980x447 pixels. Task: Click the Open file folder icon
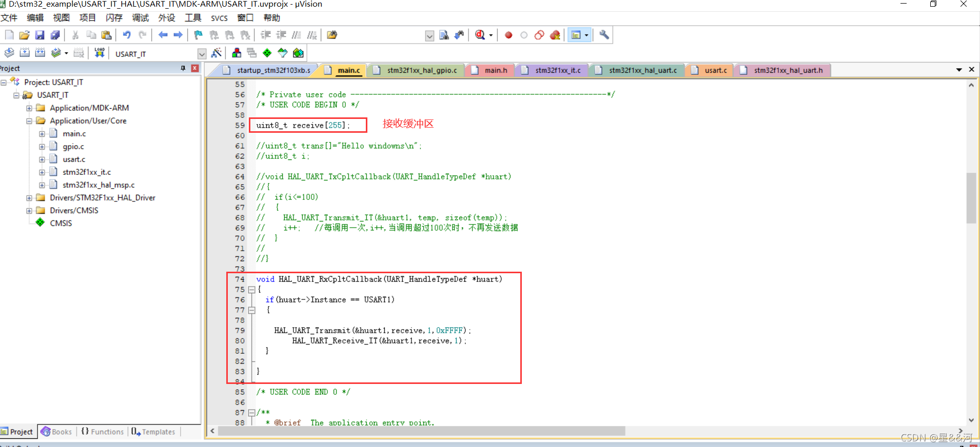click(24, 35)
